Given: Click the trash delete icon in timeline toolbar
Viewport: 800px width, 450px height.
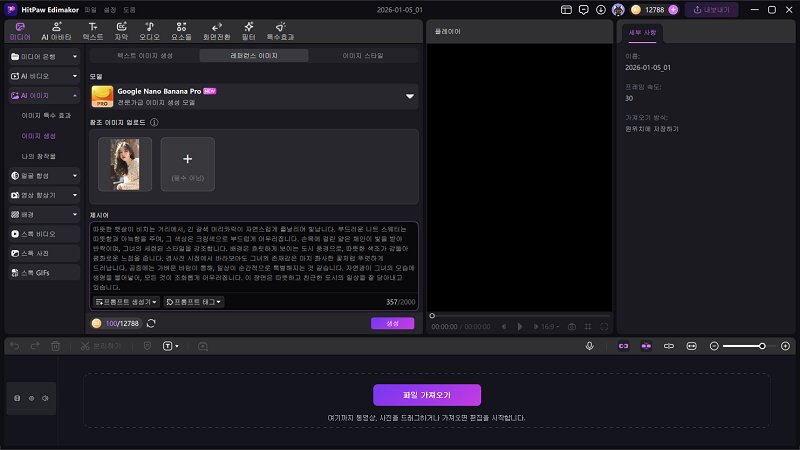Looking at the screenshot, I should tap(56, 346).
